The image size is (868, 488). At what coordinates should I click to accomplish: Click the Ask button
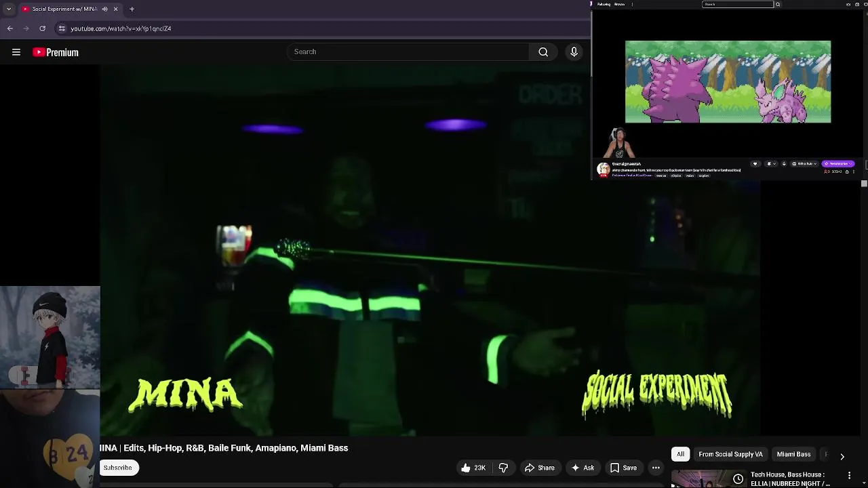tap(583, 468)
